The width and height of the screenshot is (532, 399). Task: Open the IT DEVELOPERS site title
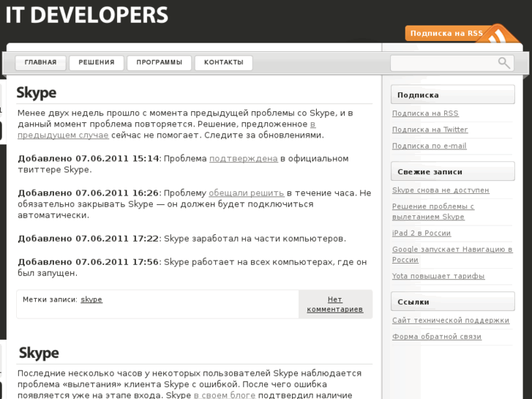click(x=87, y=15)
